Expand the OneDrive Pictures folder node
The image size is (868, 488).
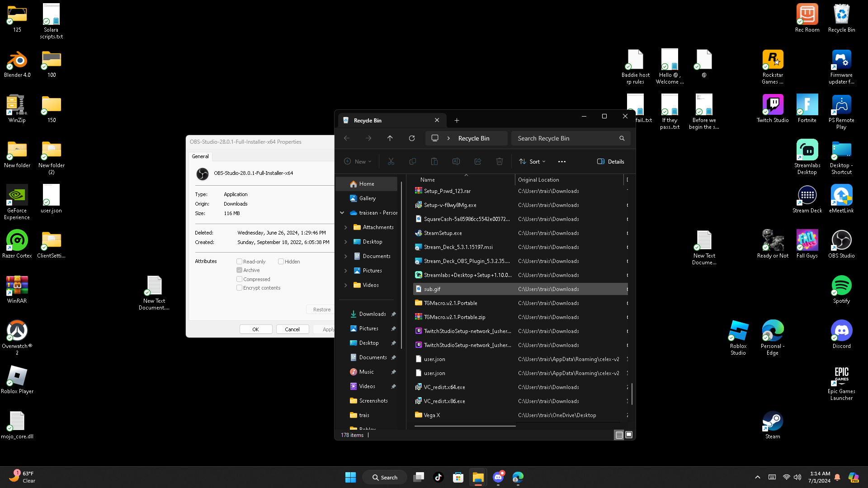pyautogui.click(x=346, y=271)
